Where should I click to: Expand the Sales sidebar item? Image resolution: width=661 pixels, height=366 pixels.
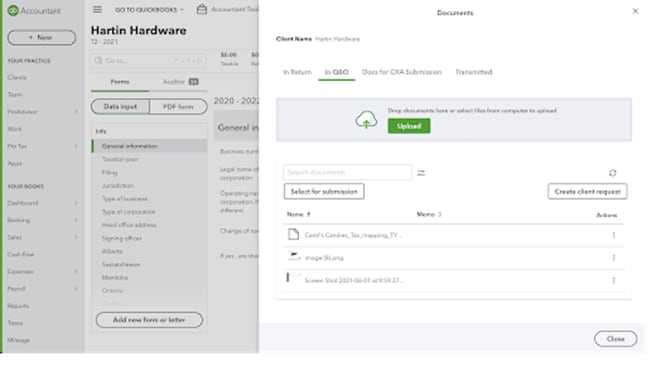76,237
